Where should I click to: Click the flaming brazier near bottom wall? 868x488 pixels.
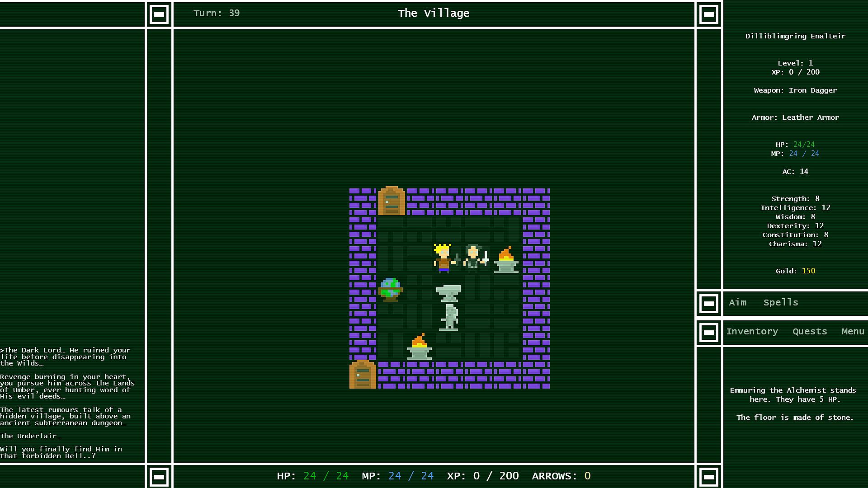419,347
